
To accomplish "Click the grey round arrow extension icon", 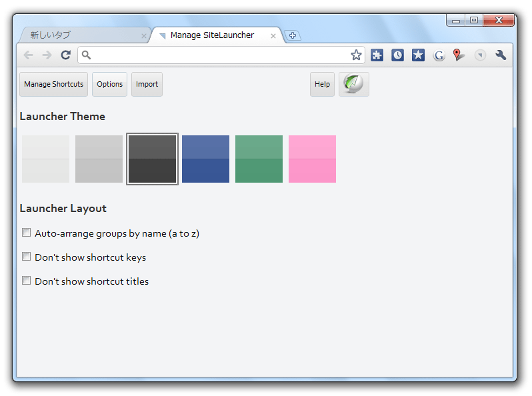I will 480,55.
